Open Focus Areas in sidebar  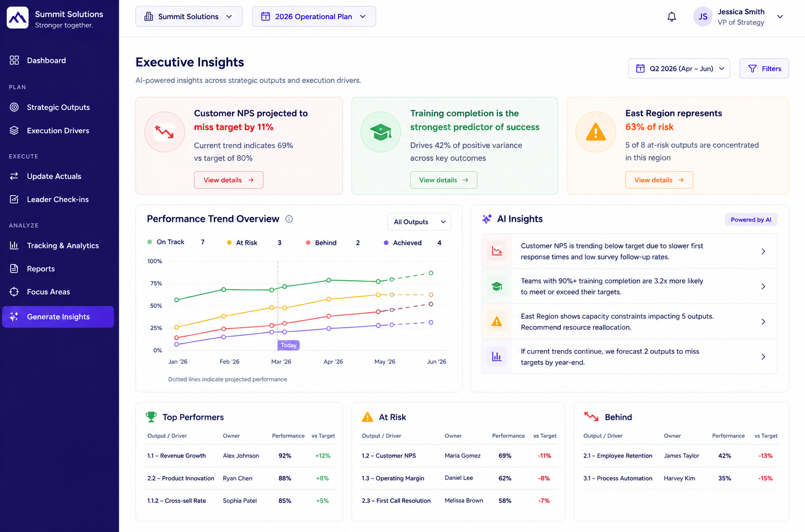(58, 292)
